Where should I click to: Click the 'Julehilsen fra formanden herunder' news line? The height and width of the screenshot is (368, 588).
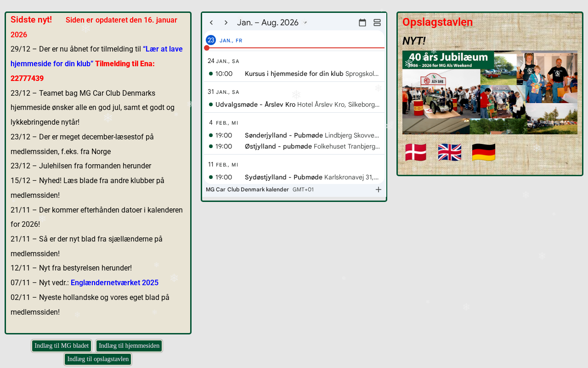(81, 166)
